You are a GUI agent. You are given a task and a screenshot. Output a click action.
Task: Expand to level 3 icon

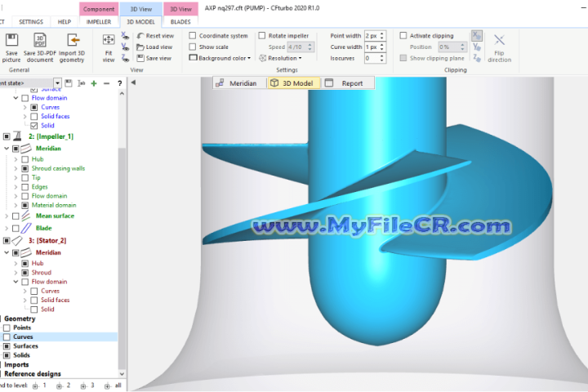(83, 386)
